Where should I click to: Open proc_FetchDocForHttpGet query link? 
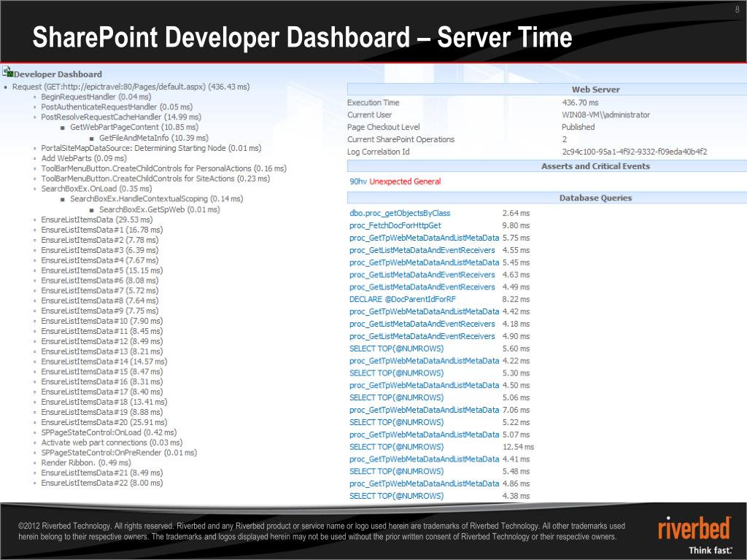click(395, 225)
